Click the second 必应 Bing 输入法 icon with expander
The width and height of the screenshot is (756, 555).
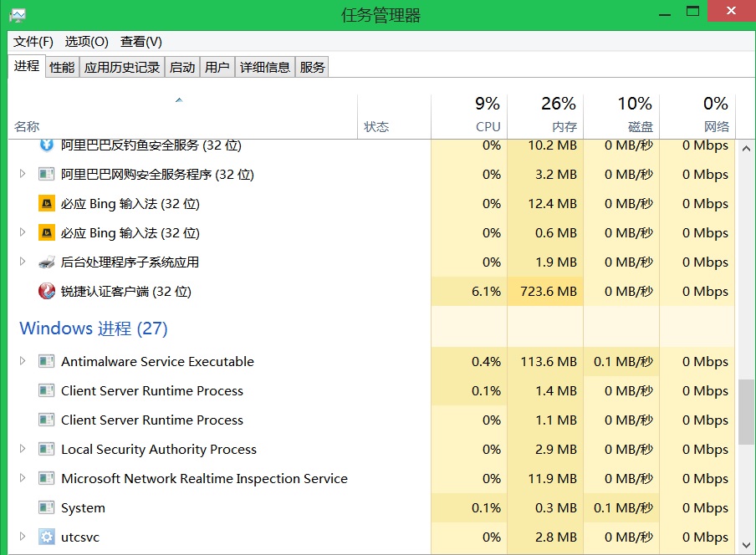[46, 232]
